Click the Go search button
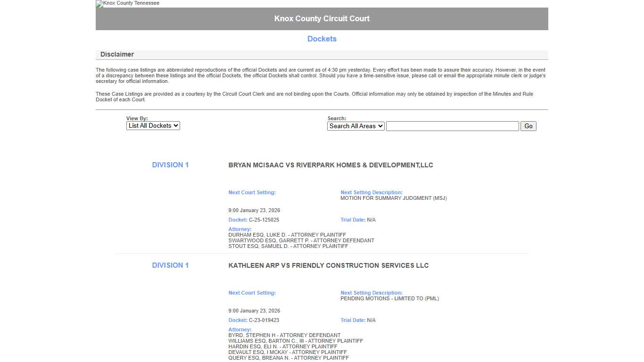 528,126
